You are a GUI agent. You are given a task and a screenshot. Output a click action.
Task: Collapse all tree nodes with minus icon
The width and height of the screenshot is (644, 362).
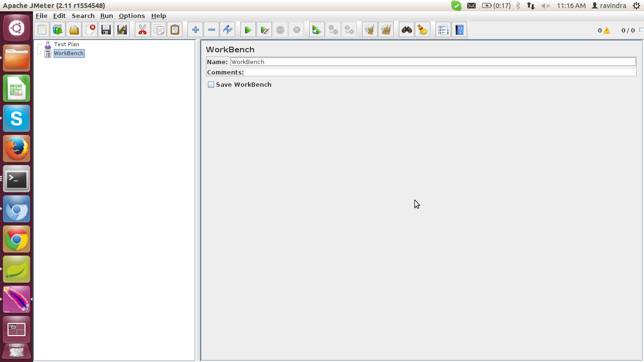click(212, 30)
